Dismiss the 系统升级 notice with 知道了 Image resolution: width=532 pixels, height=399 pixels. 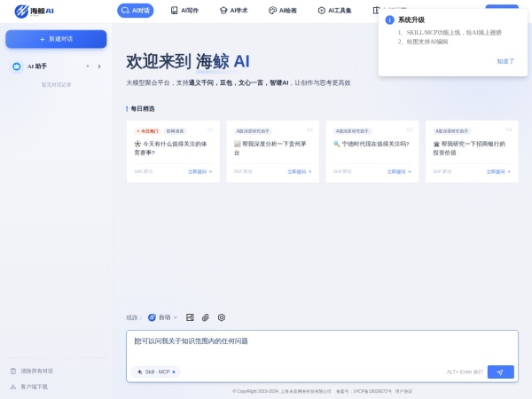point(505,61)
